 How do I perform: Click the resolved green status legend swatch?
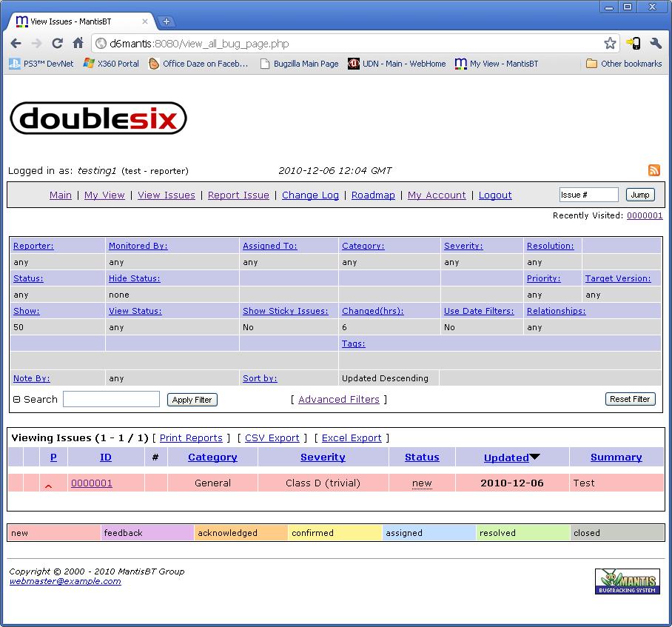[x=523, y=533]
